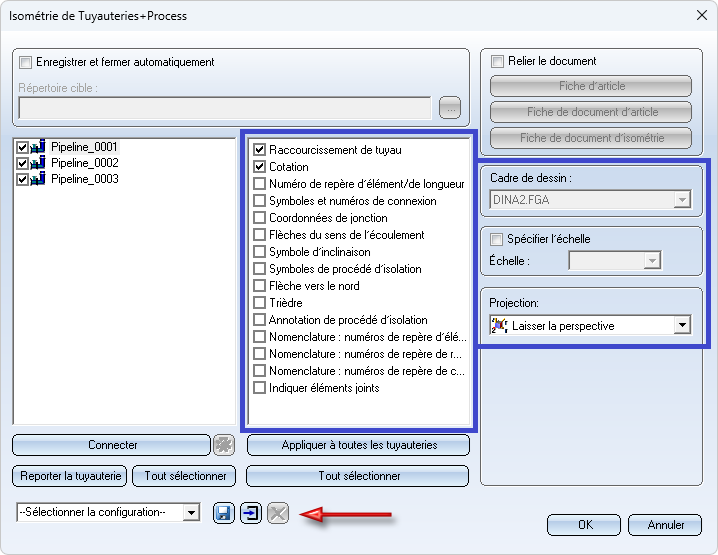Screen dimensions: 718x555
Task: Click the perspective icon in Projection dropdown
Action: [499, 326]
